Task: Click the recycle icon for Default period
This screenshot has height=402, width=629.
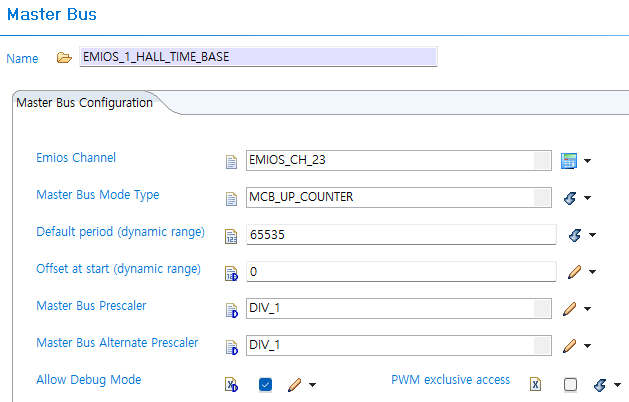Action: [575, 235]
